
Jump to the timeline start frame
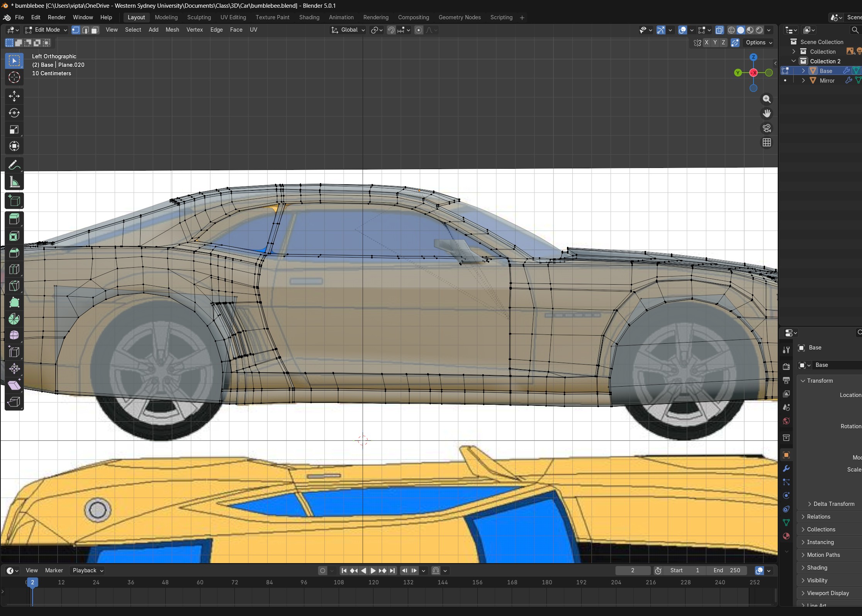coord(344,570)
